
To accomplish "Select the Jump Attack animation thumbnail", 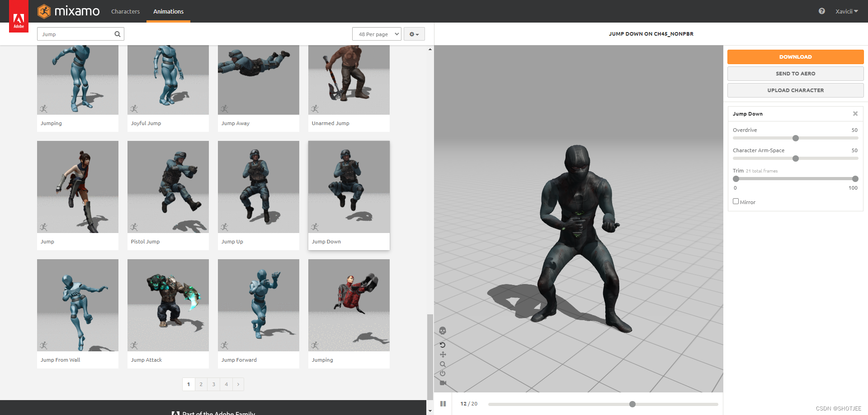I will [168, 305].
